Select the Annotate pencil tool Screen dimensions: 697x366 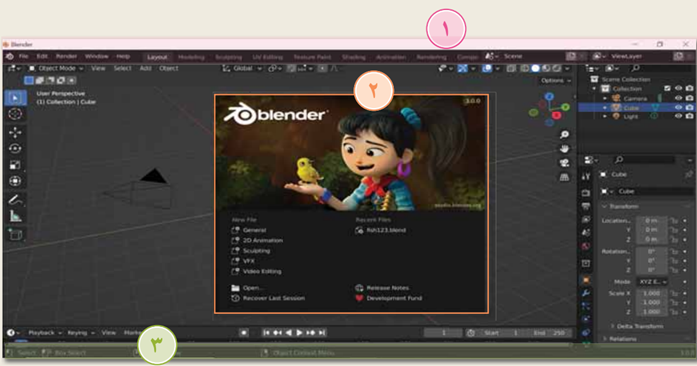[15, 200]
